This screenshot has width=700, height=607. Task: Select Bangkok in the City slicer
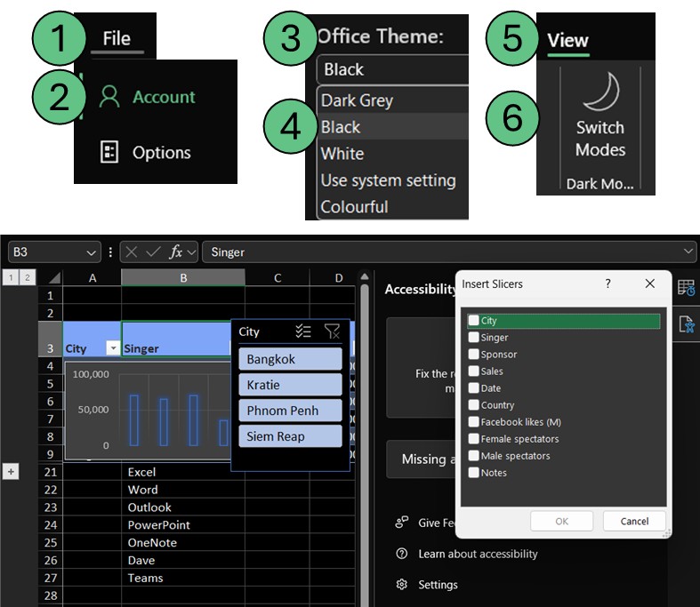click(x=290, y=359)
